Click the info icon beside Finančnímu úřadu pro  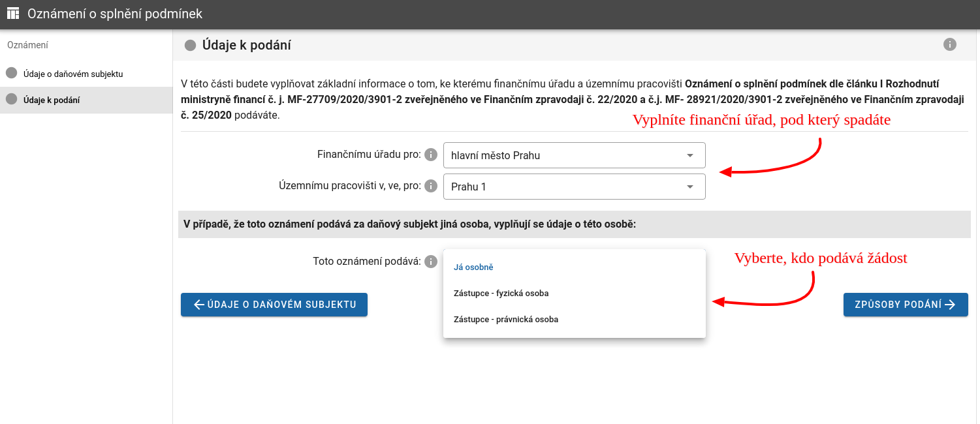tap(430, 155)
